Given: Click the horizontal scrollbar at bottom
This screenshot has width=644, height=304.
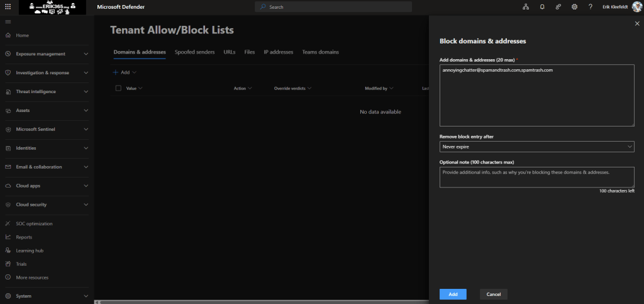Looking at the screenshot, I should (252, 302).
